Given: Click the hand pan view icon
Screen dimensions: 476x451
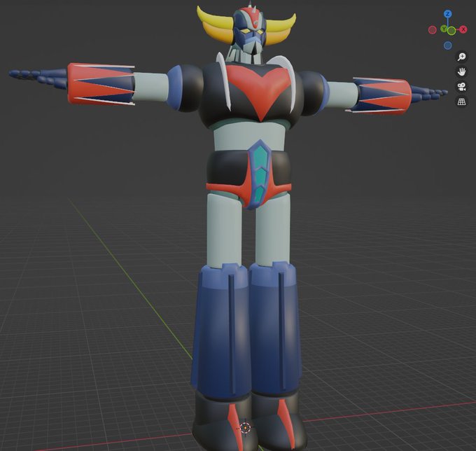Looking at the screenshot, I should [x=462, y=71].
